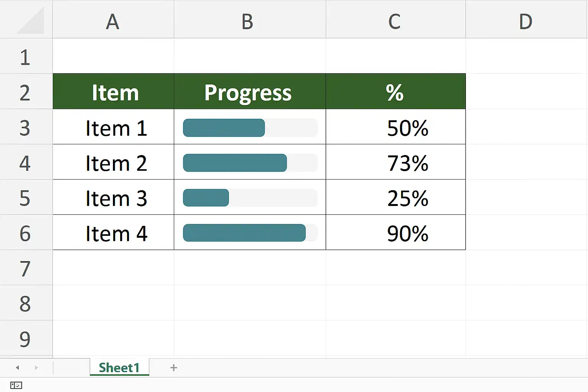Select column A header
The height and width of the screenshot is (392, 588).
[x=113, y=21]
